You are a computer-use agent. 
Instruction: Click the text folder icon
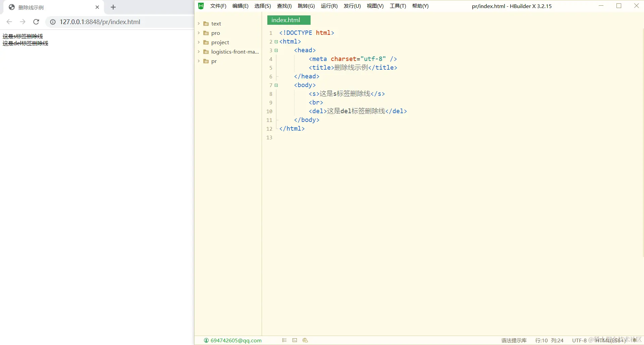(206, 24)
